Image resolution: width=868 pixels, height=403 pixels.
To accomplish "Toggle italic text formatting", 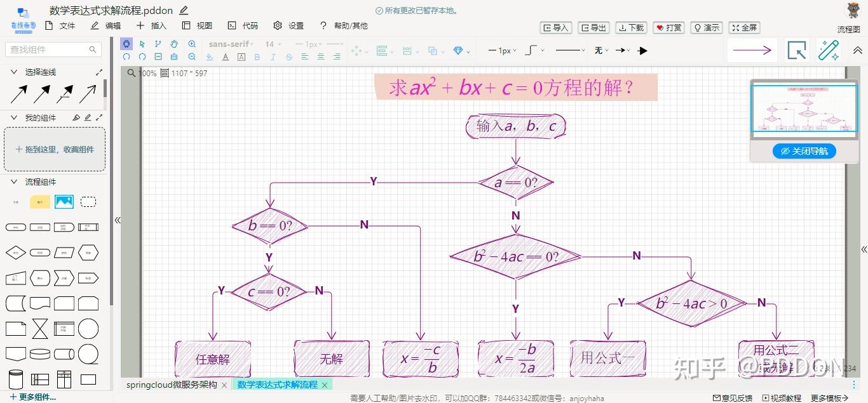I will click(273, 57).
